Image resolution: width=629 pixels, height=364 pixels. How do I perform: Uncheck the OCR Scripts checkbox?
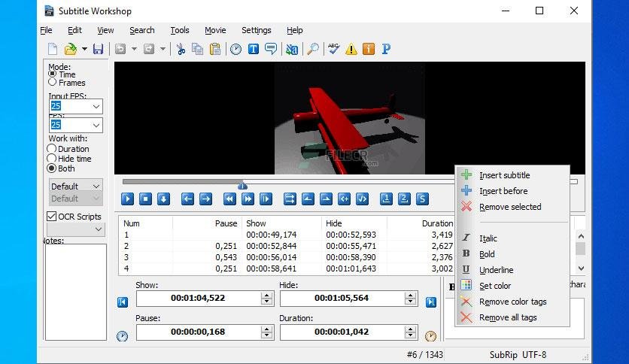51,217
